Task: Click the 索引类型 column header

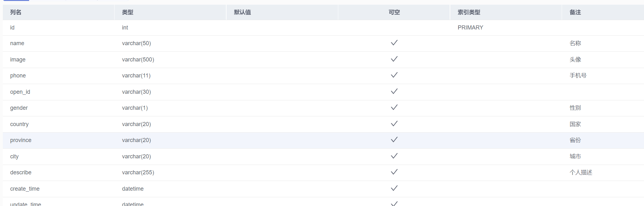Action: point(469,12)
